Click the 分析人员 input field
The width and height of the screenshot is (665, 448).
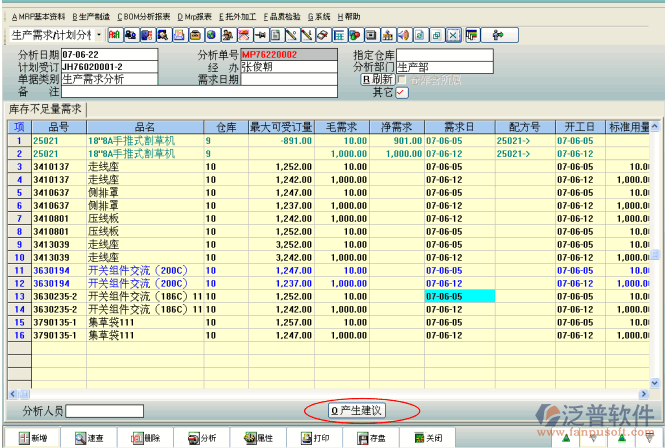(x=104, y=411)
